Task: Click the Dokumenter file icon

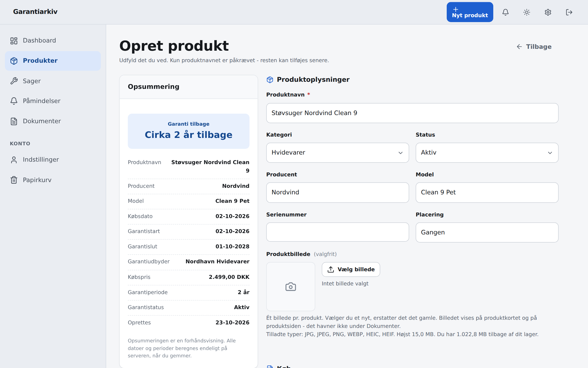Action: click(14, 121)
